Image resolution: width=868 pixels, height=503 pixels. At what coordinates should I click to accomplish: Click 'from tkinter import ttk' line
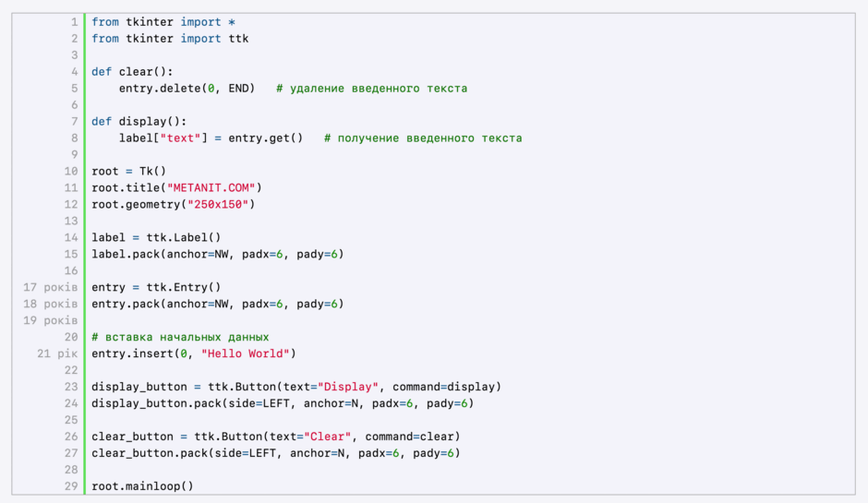click(x=170, y=39)
